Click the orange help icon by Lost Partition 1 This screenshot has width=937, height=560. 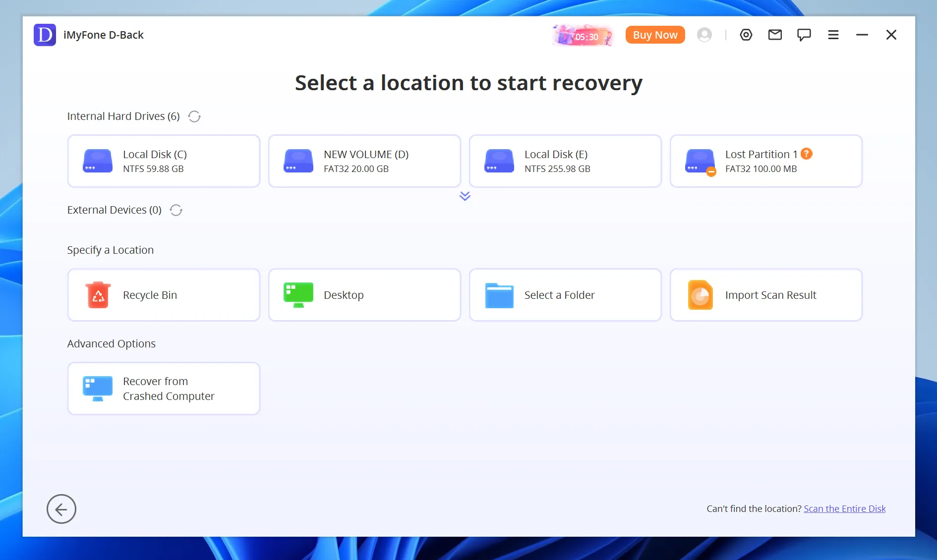[807, 154]
